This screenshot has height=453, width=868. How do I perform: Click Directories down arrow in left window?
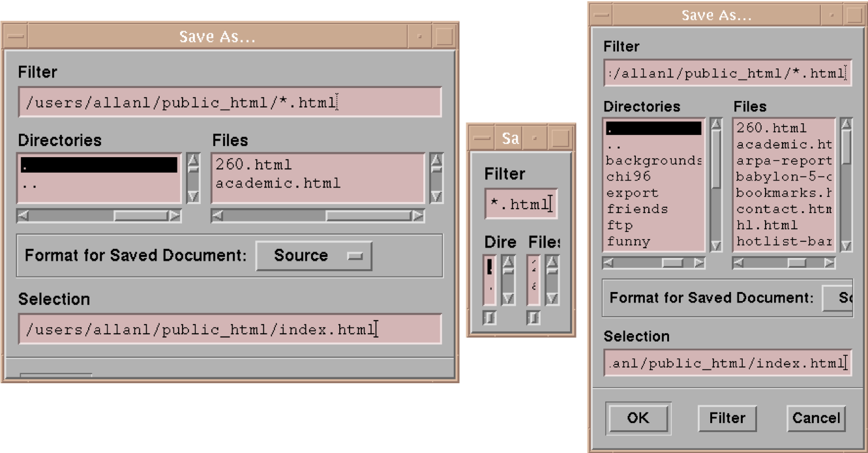point(193,196)
